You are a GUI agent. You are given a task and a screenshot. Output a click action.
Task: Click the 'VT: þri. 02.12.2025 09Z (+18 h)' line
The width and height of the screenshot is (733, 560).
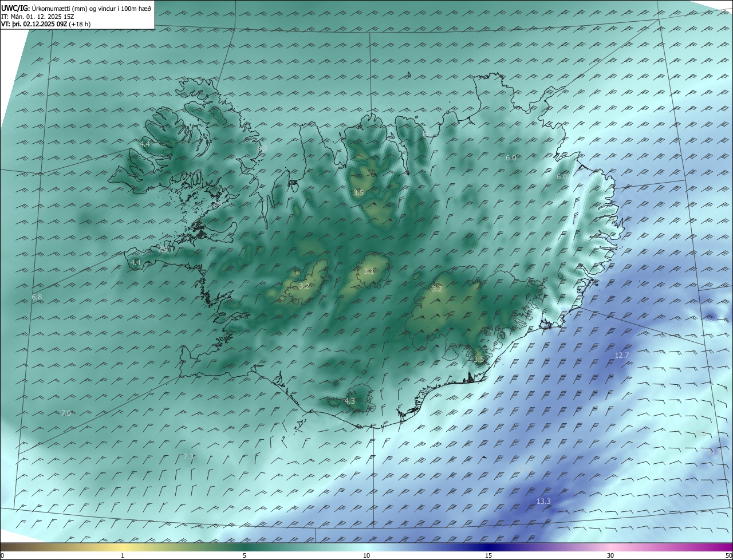pyautogui.click(x=46, y=24)
